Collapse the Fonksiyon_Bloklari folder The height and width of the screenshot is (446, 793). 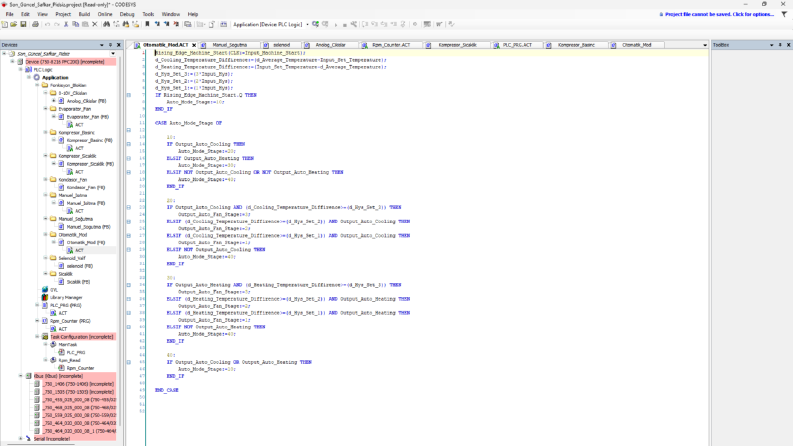tap(37, 85)
